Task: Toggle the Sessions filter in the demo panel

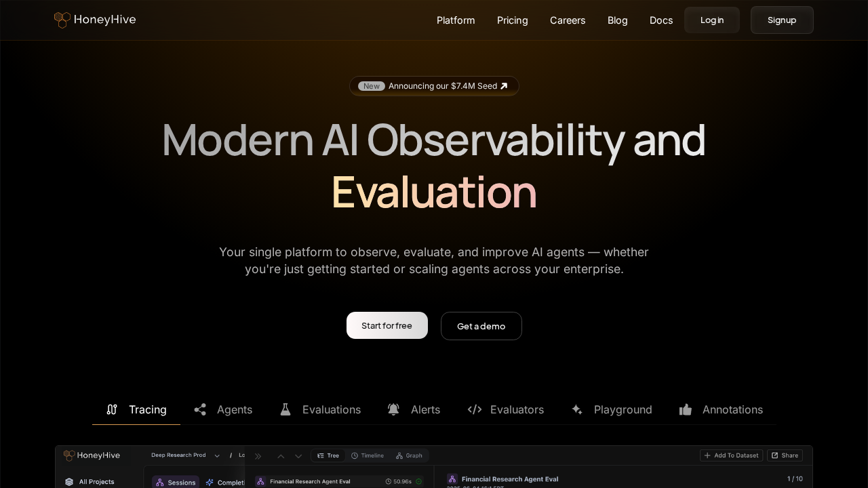Action: click(176, 482)
